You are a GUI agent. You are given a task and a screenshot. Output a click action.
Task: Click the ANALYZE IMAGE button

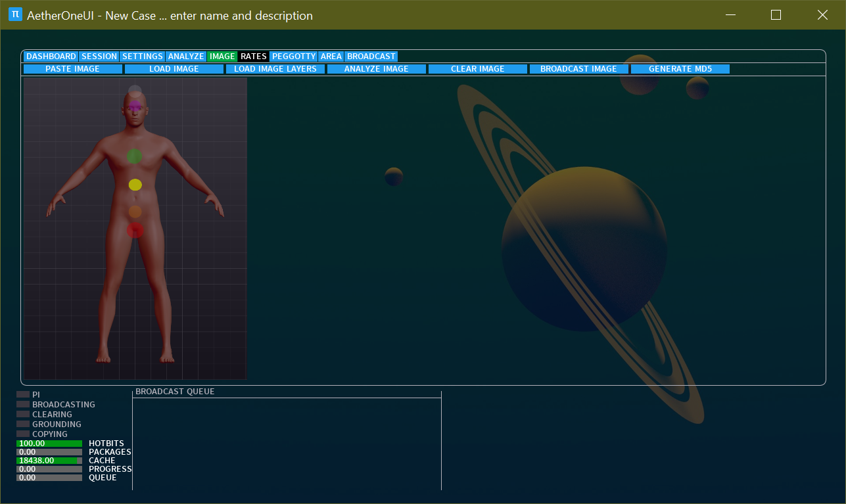pos(376,69)
